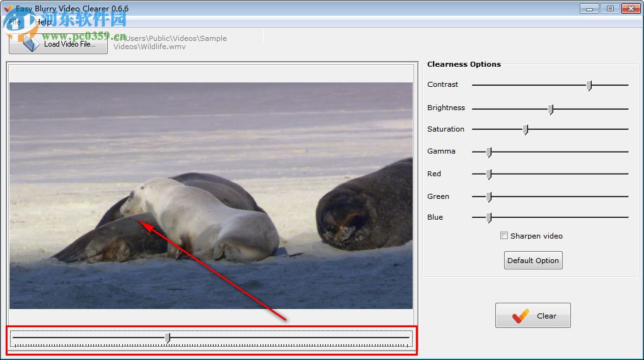This screenshot has width=644, height=360.
Task: Click the Brightness label
Action: pyautogui.click(x=446, y=108)
